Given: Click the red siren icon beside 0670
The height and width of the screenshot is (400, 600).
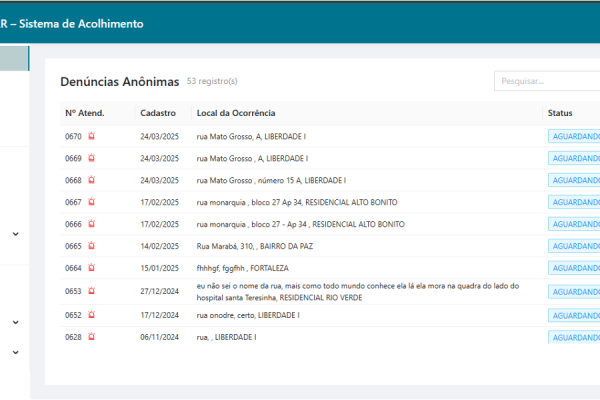Looking at the screenshot, I should pos(91,136).
